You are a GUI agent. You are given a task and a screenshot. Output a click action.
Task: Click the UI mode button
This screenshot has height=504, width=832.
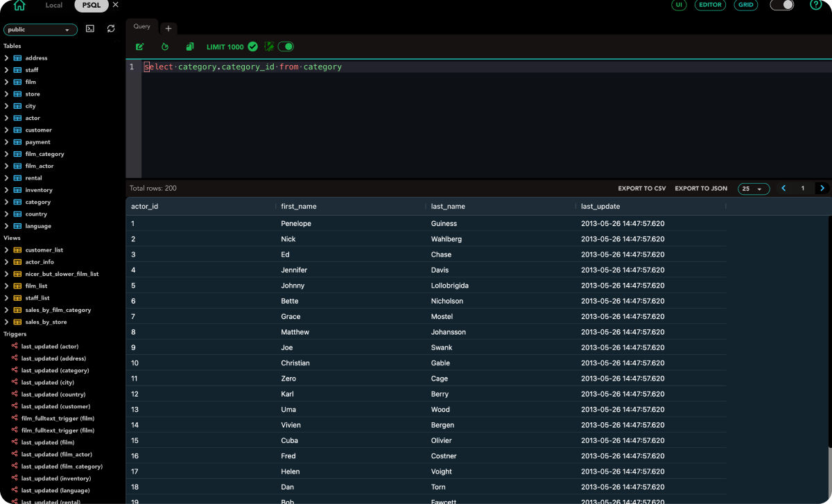click(679, 5)
